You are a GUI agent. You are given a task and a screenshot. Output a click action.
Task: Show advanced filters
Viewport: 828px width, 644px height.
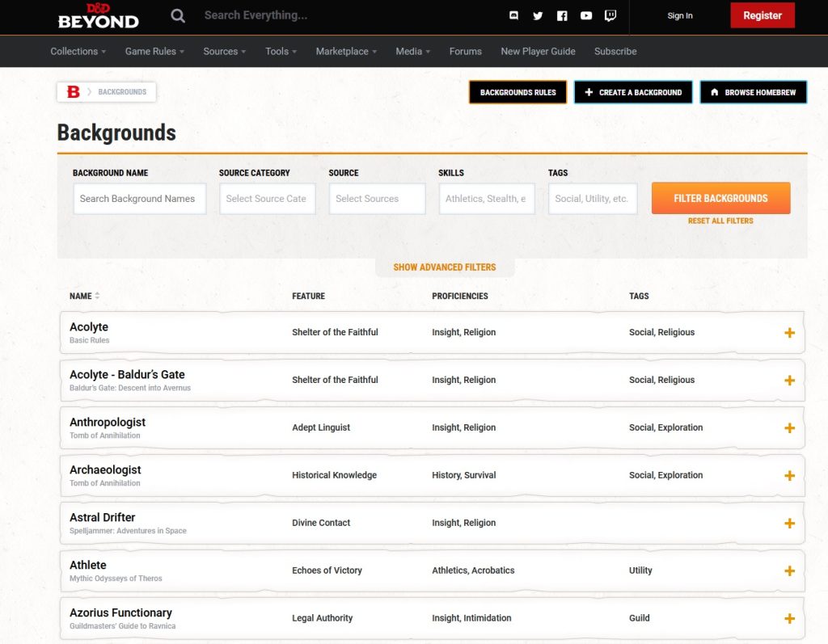[445, 267]
